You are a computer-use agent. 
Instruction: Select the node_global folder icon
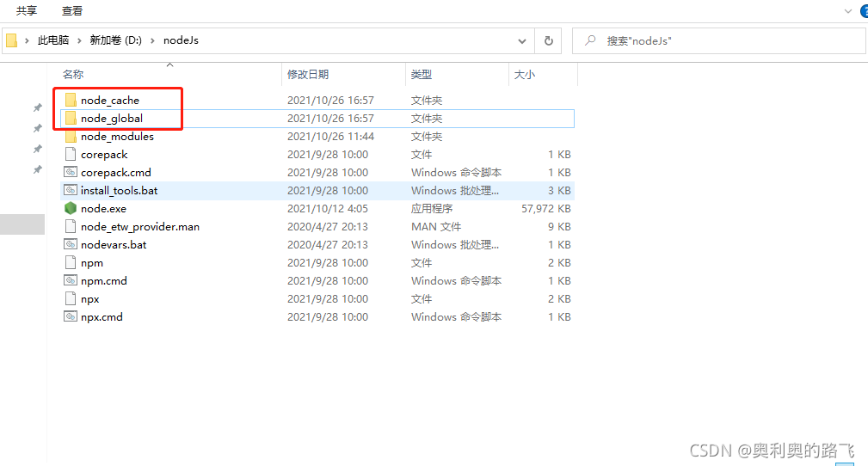(71, 119)
